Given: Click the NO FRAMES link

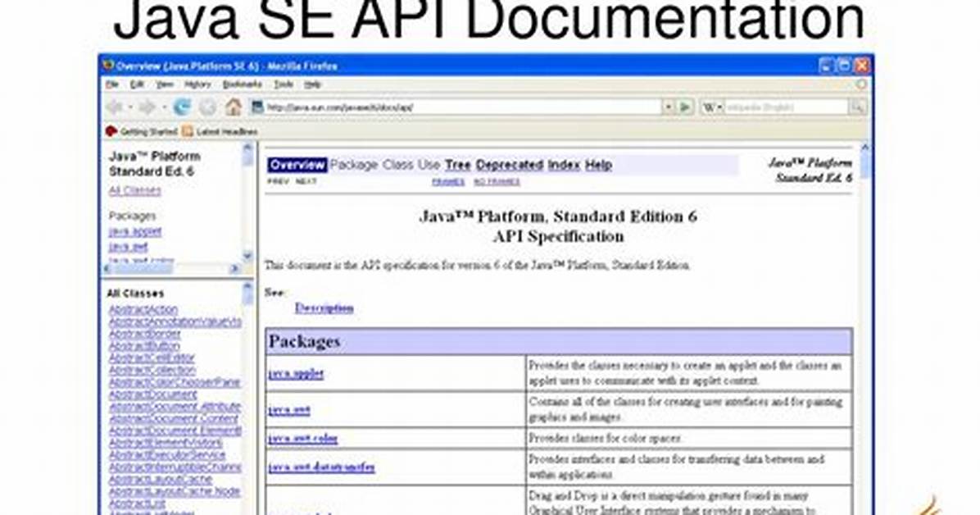Looking at the screenshot, I should (x=497, y=181).
